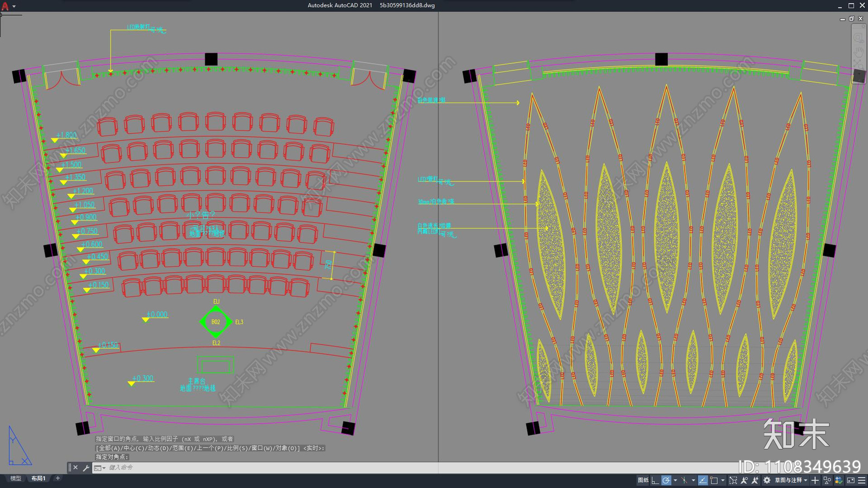This screenshot has height=488, width=868.
Task: Click the annotation visibility icon
Action: [x=744, y=480]
